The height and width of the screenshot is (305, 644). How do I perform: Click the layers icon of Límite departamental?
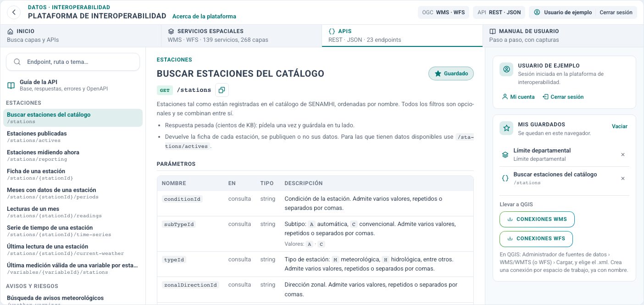pos(505,155)
